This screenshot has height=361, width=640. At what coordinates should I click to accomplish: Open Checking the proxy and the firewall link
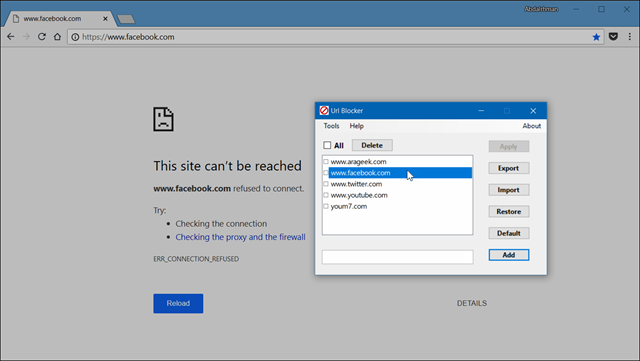[x=240, y=237]
